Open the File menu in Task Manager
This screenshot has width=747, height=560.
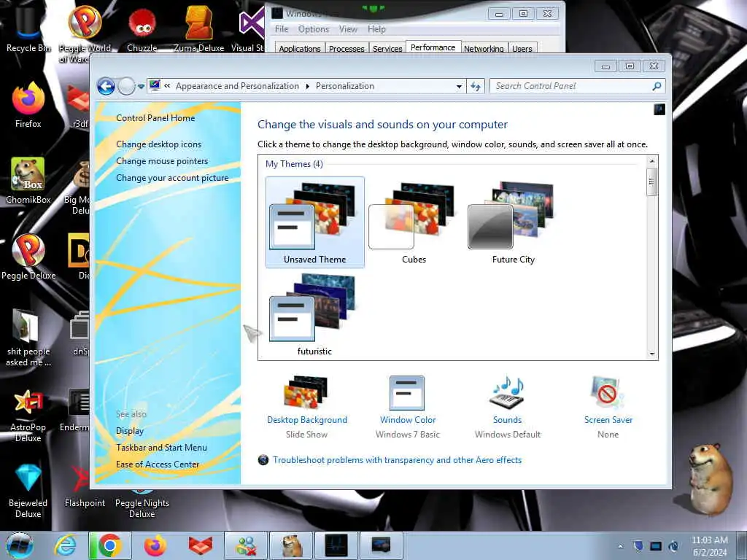[282, 29]
